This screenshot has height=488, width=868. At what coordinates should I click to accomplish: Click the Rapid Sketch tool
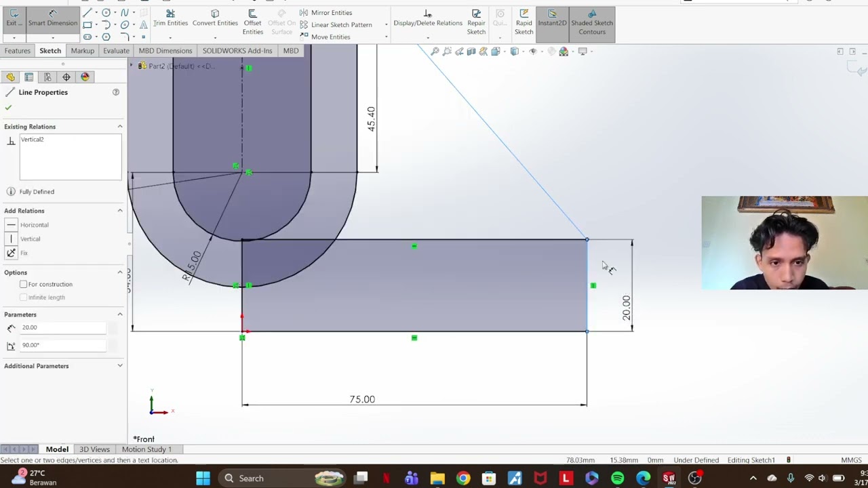(x=524, y=22)
